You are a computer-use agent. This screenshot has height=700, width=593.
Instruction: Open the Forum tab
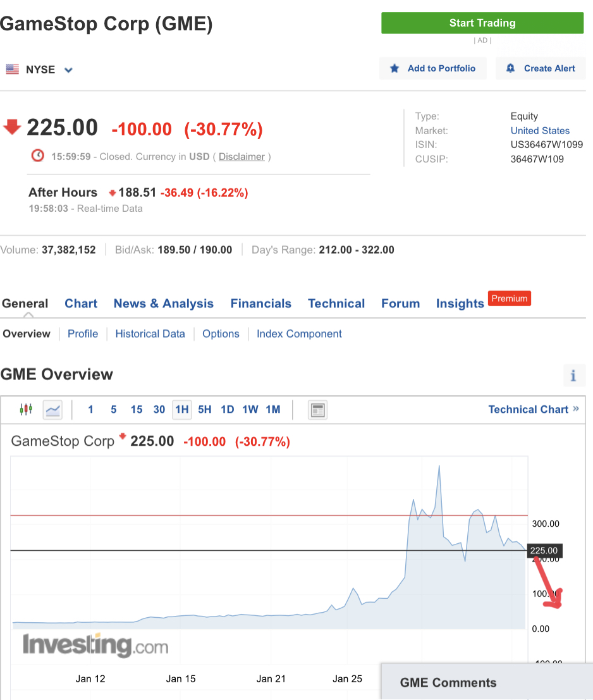coord(400,304)
